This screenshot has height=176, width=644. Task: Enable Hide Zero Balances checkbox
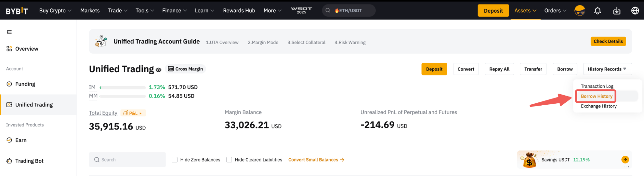pyautogui.click(x=175, y=160)
